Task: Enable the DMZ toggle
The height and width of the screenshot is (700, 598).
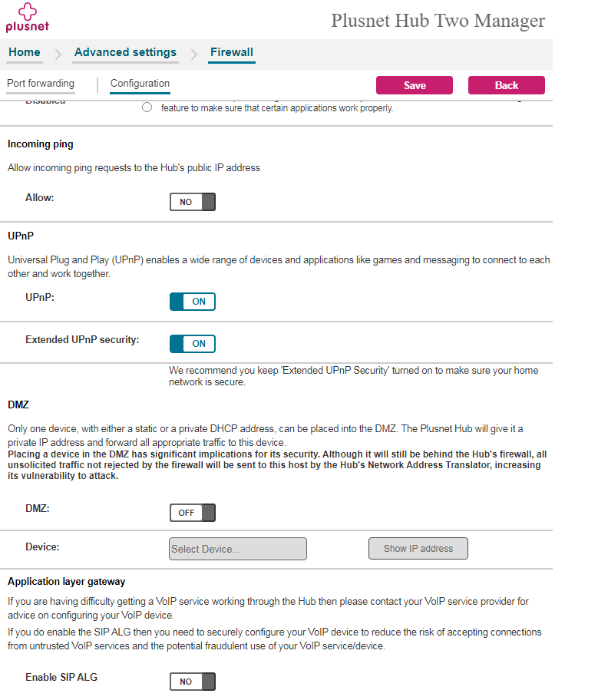Action: pyautogui.click(x=192, y=512)
